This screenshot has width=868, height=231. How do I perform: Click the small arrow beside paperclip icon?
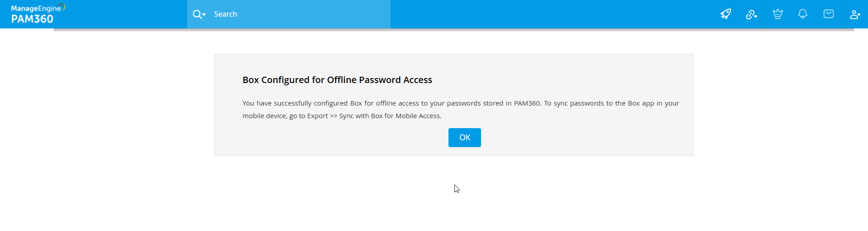(755, 16)
